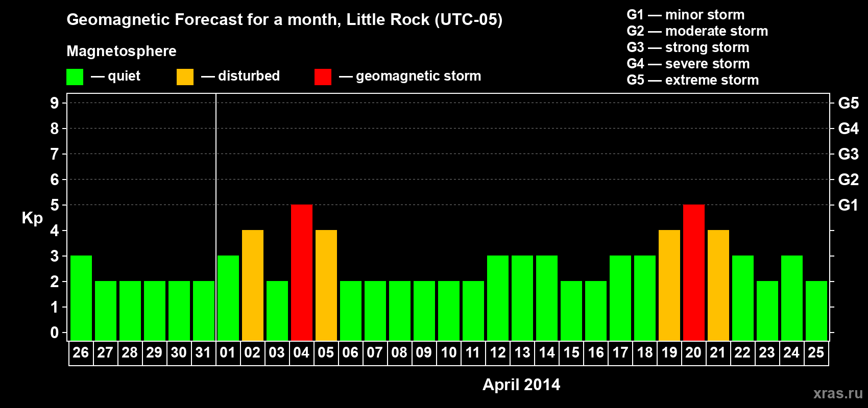Screen dimensions: 868x408
Task: Click the 'Kp' axis label
Action: pos(32,218)
